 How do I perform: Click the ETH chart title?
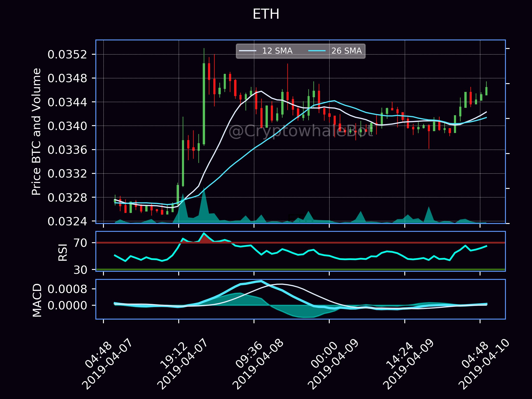pyautogui.click(x=266, y=14)
